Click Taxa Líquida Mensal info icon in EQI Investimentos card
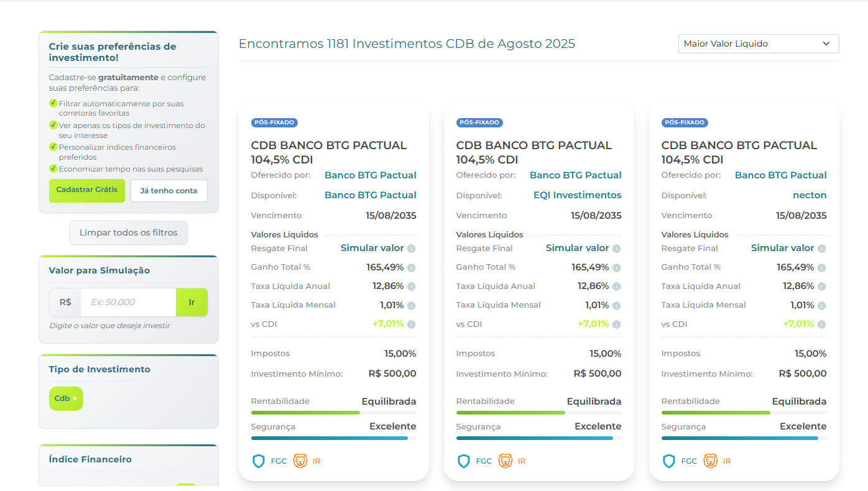 pyautogui.click(x=616, y=306)
